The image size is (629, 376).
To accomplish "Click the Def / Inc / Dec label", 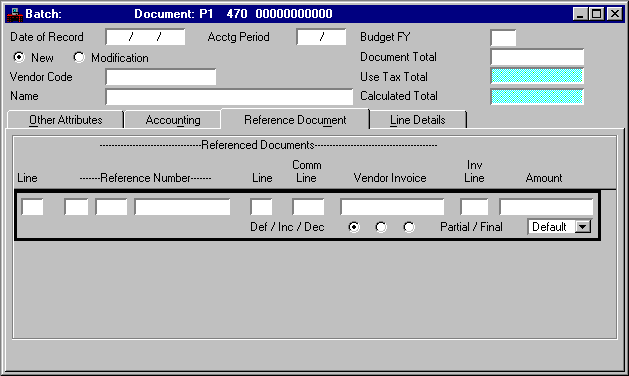I will (x=287, y=227).
